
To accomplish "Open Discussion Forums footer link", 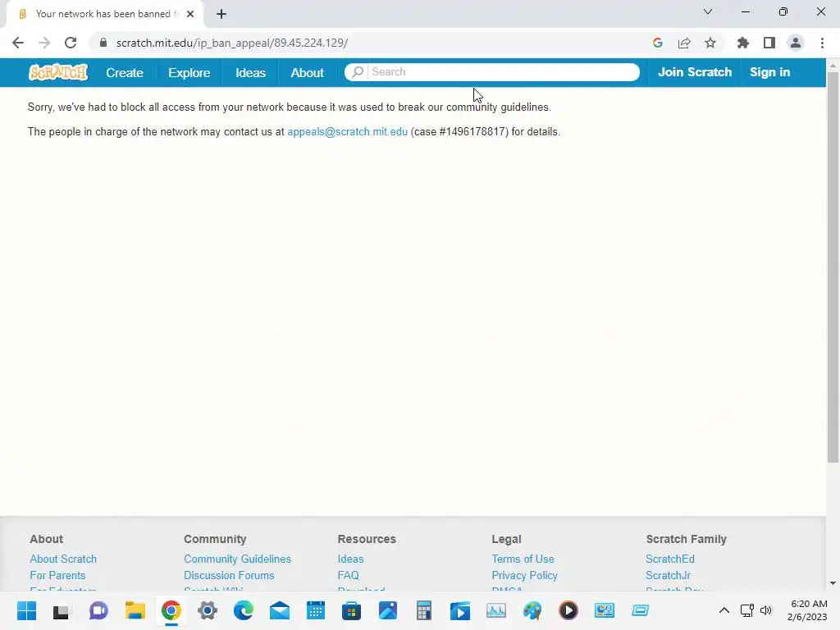I will click(229, 575).
